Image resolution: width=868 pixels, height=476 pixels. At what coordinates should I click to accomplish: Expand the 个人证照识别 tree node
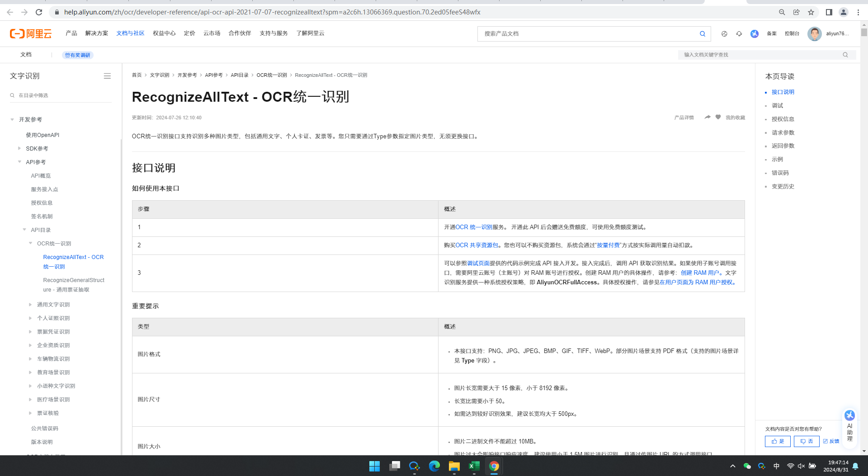[31, 318]
